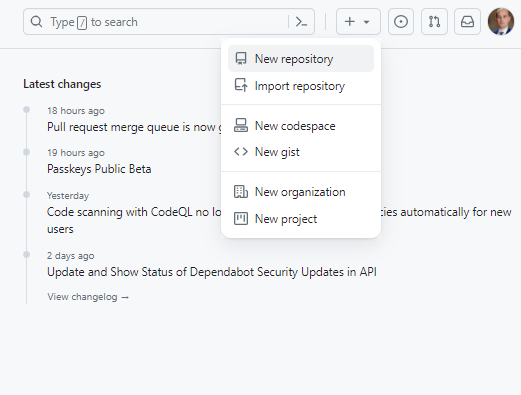Choose New project menu entry
Image resolution: width=521 pixels, height=395 pixels.
pos(301,219)
